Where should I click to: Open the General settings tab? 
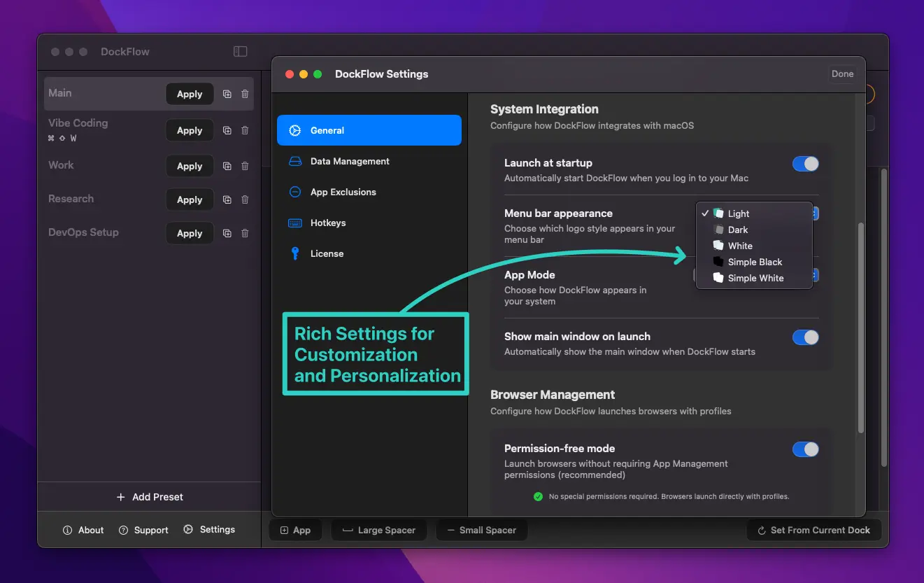pyautogui.click(x=369, y=130)
